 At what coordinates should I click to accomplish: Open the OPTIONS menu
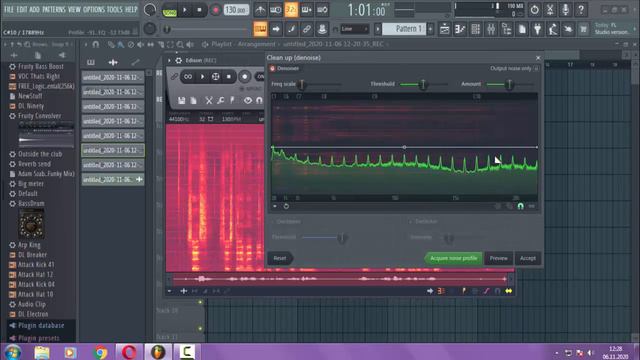click(94, 9)
